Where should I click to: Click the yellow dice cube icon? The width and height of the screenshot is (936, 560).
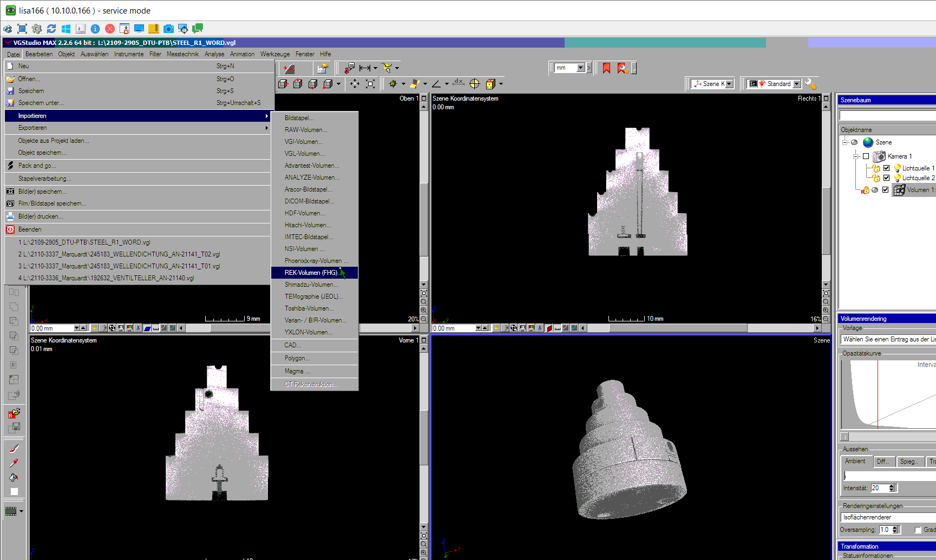pos(490,84)
